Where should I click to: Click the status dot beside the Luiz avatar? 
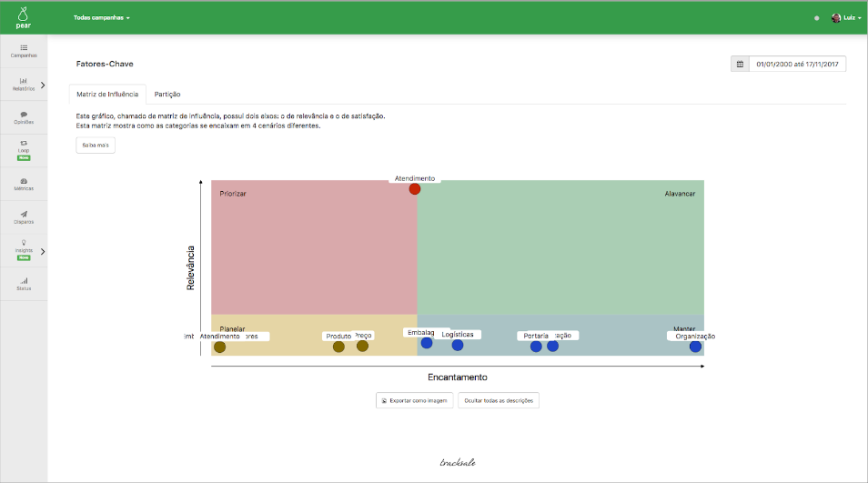point(816,18)
